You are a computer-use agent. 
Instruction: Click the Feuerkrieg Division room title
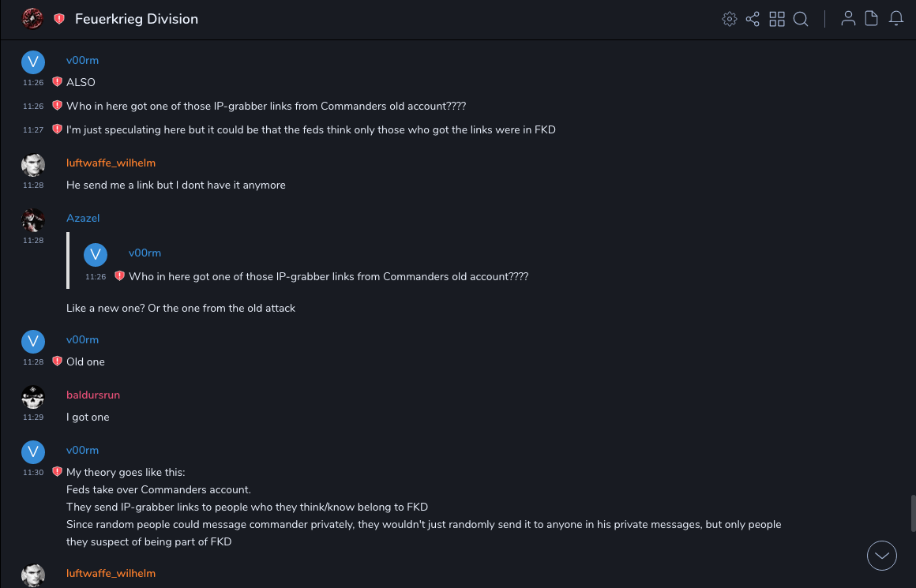click(x=137, y=19)
